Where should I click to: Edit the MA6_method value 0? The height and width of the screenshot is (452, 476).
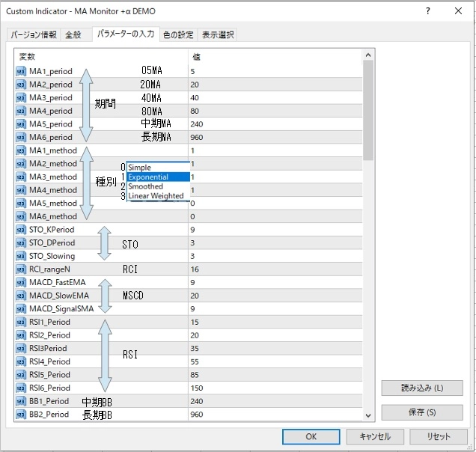click(275, 216)
